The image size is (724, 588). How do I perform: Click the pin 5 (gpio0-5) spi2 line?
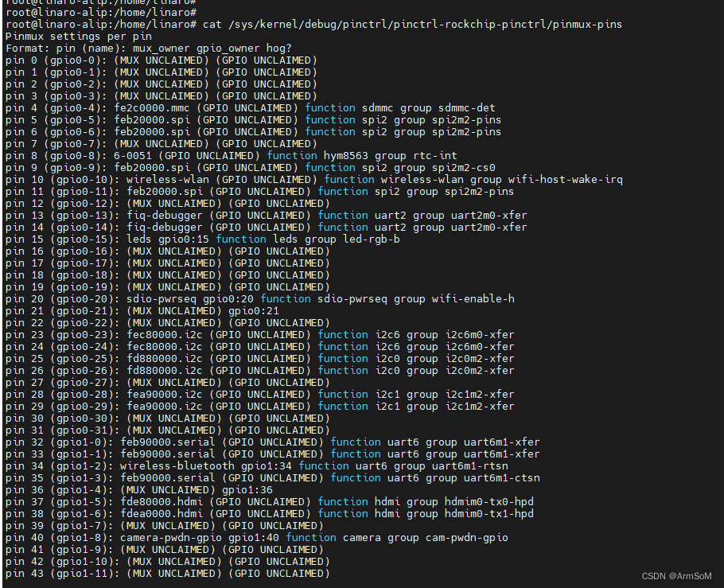(254, 120)
